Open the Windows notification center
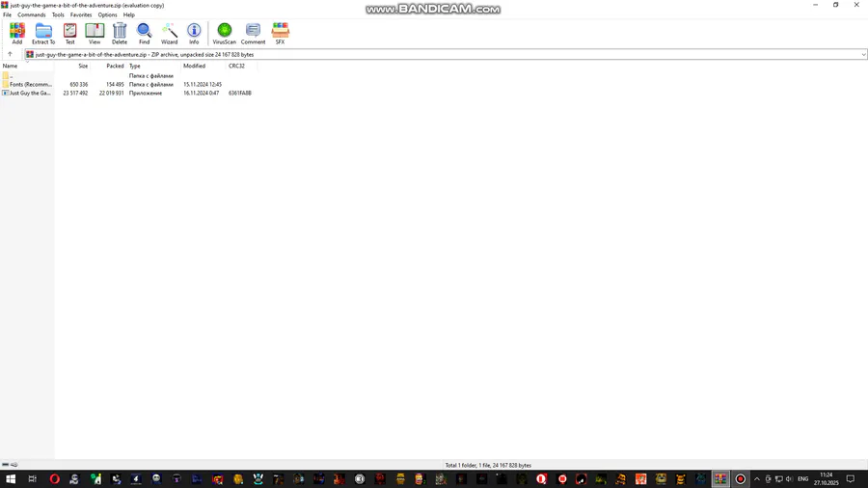868x488 pixels. [x=851, y=479]
